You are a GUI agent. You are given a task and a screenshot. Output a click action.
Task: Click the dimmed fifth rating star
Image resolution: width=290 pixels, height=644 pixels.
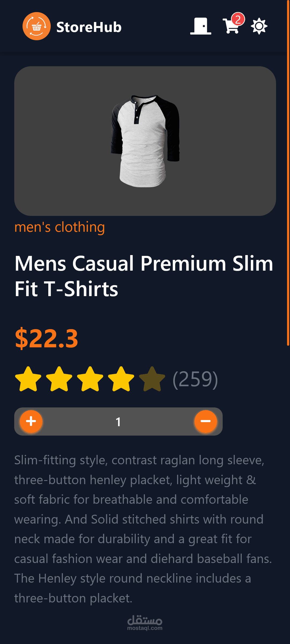coord(152,379)
